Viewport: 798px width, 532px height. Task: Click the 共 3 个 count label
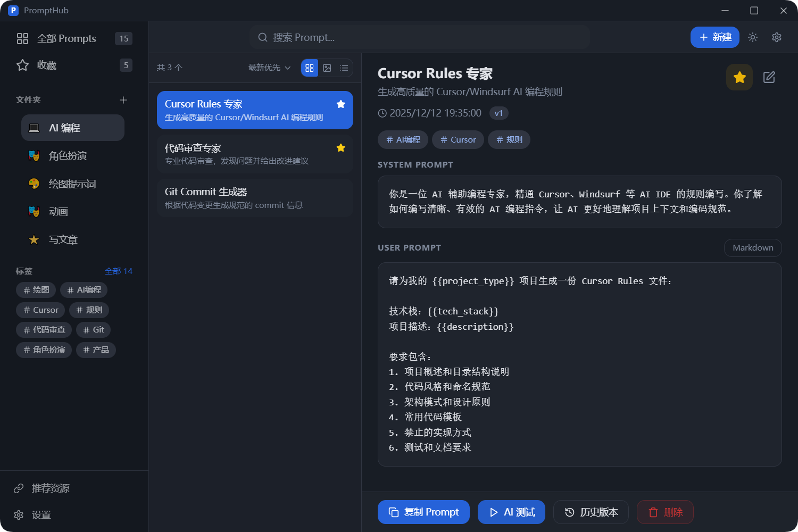[170, 68]
